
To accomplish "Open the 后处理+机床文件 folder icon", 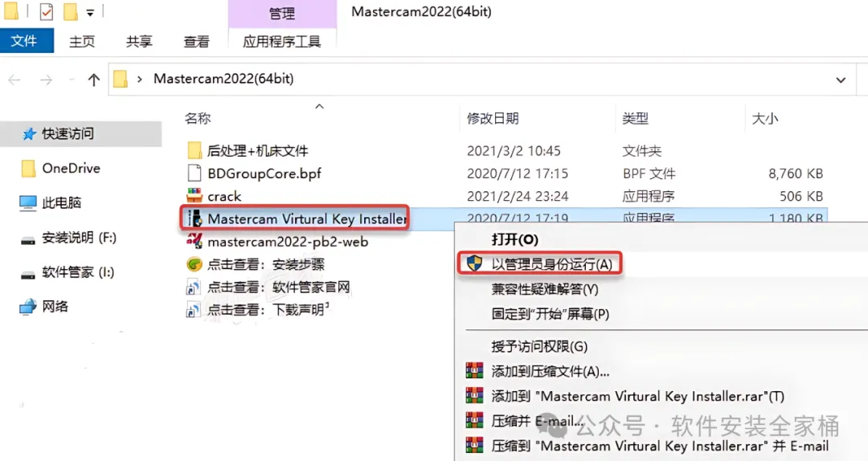I will pos(194,150).
